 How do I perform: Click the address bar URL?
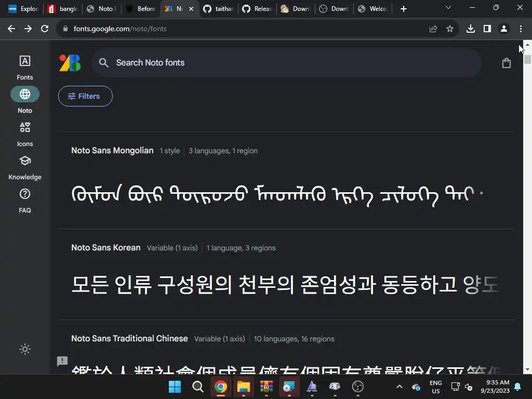120,29
